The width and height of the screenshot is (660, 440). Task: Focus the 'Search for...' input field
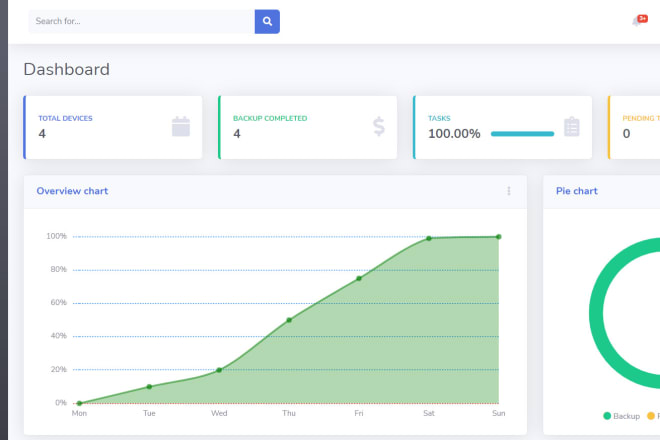coord(141,21)
